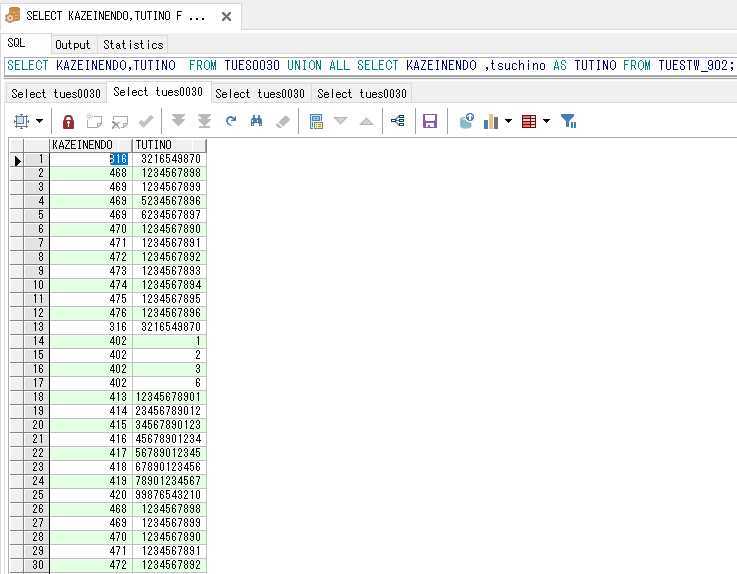Close the SELECT KAZEINENDO window tab
The image size is (737, 574).
click(226, 16)
